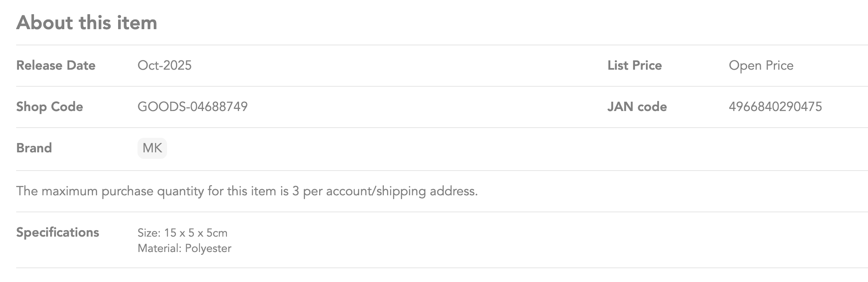868x282 pixels.
Task: Click the word 'account/shipping' in the notice
Action: pos(376,191)
